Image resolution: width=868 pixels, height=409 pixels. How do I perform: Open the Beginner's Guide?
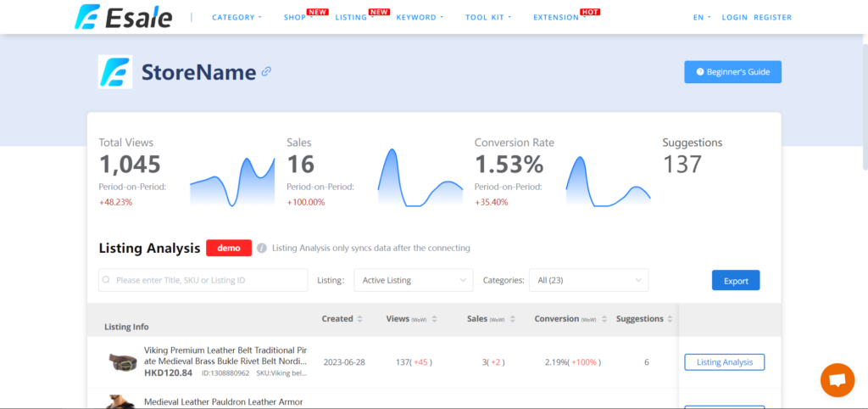coord(732,72)
